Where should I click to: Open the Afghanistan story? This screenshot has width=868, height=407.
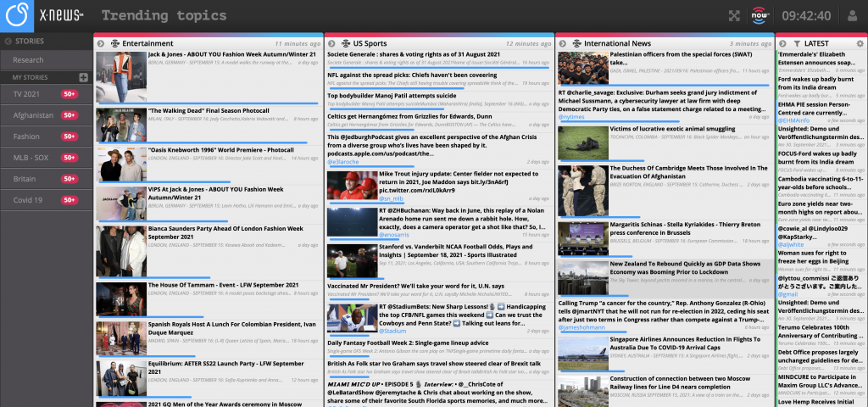click(33, 115)
